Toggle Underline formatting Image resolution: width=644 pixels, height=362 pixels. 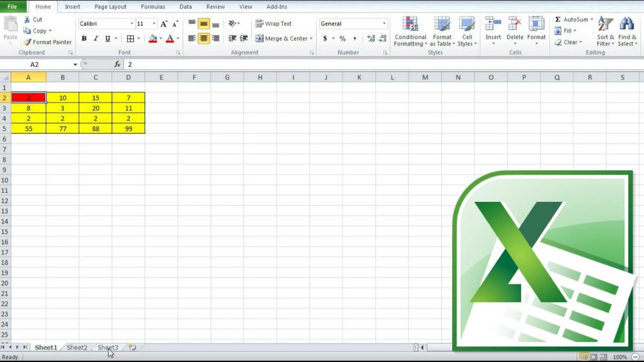coord(107,39)
